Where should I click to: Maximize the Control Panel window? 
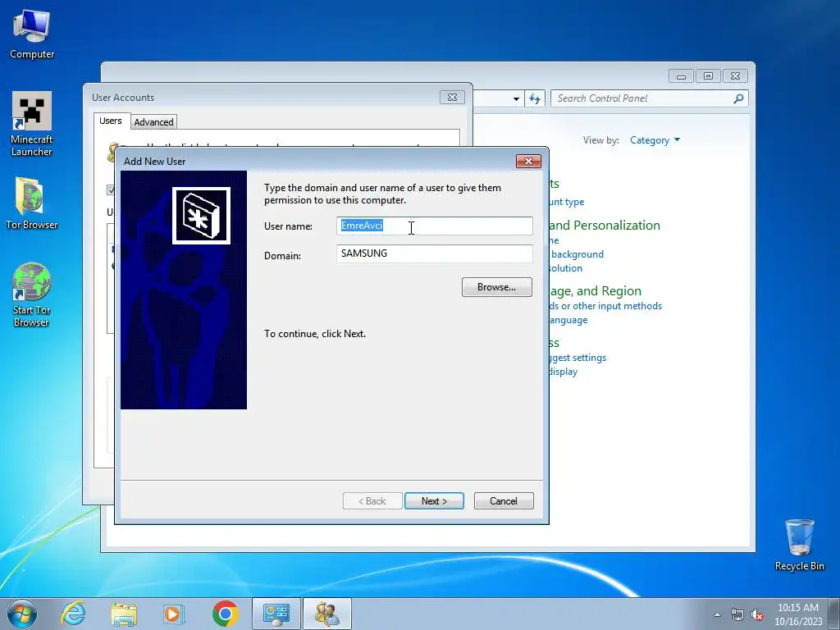[x=708, y=76]
